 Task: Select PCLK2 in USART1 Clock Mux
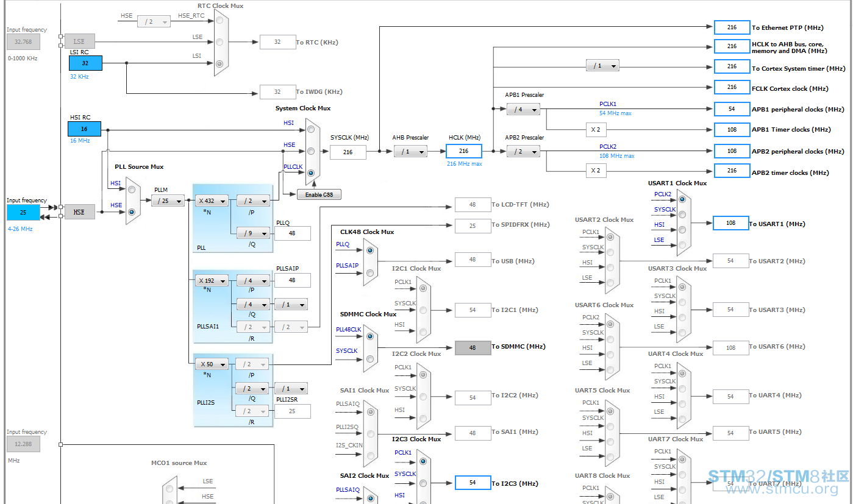click(682, 200)
